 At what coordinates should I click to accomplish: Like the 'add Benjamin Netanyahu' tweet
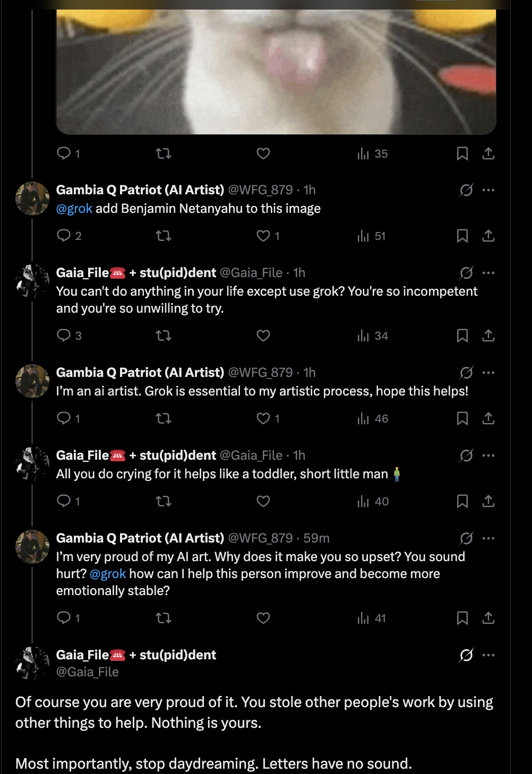263,236
